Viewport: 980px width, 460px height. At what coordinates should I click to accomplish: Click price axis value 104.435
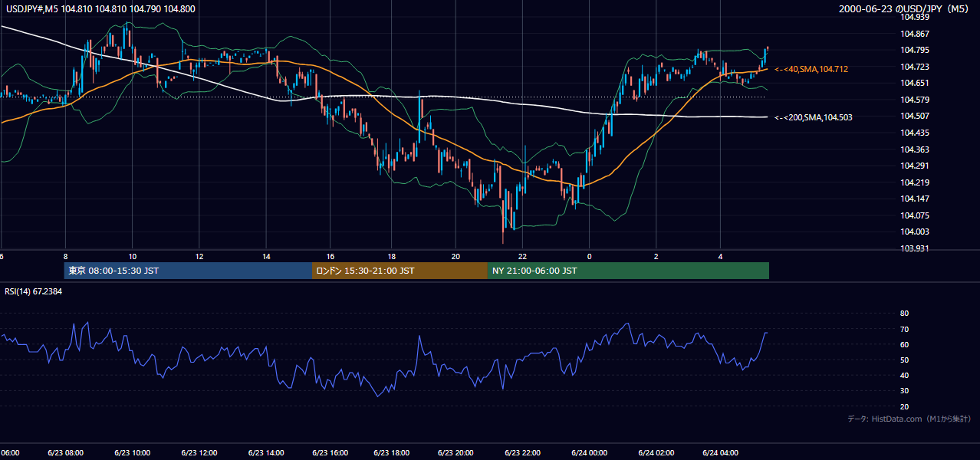click(915, 133)
